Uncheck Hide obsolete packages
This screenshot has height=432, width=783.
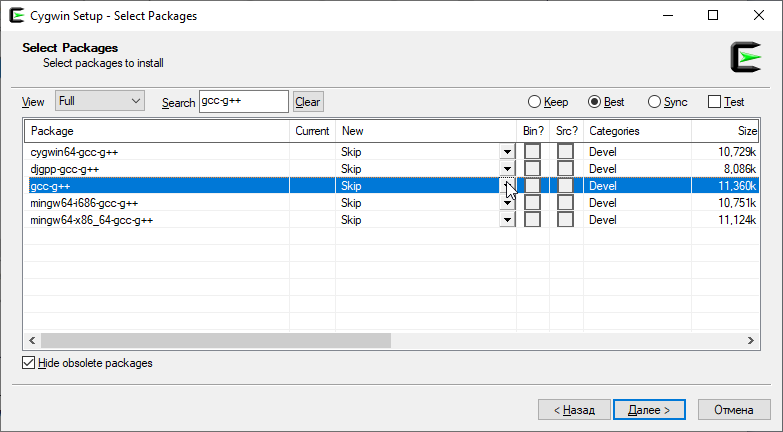click(28, 363)
